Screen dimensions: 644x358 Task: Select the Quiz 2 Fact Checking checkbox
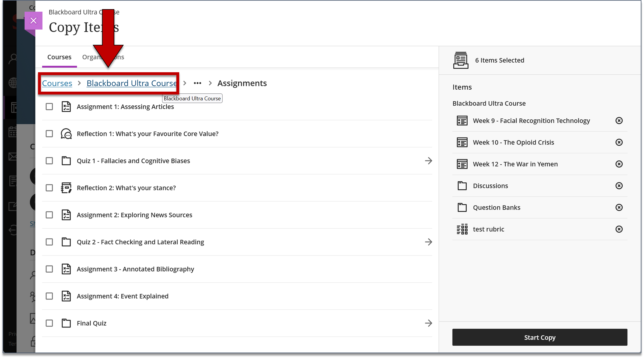click(49, 242)
